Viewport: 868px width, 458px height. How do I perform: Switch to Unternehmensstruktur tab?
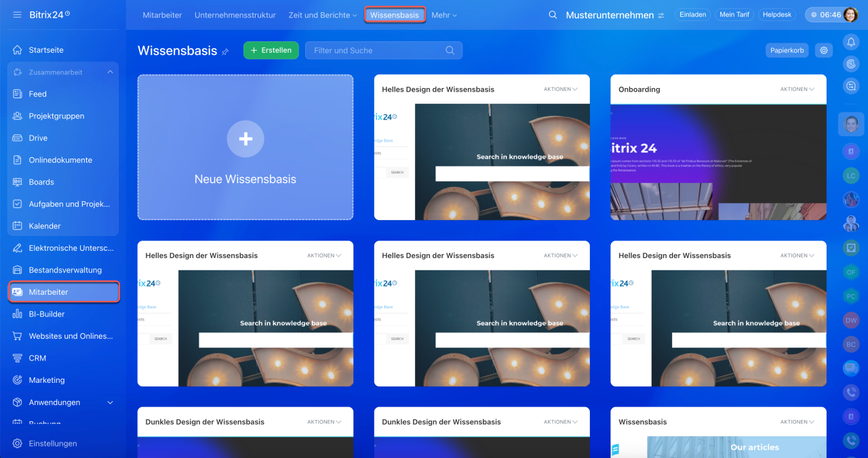click(235, 15)
